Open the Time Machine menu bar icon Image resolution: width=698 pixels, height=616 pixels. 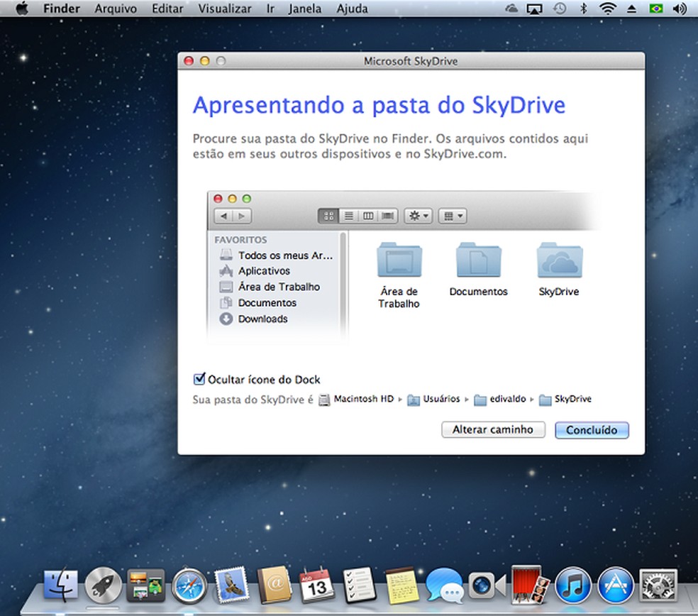560,9
